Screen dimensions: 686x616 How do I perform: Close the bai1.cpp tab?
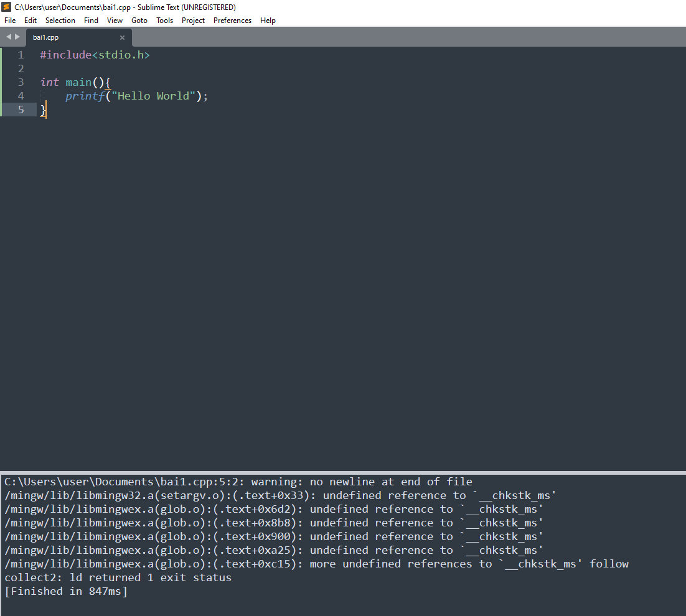pyautogui.click(x=123, y=37)
